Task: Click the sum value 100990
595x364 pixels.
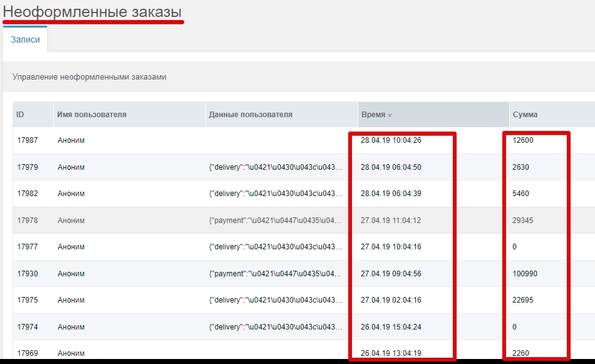Action: (x=525, y=274)
